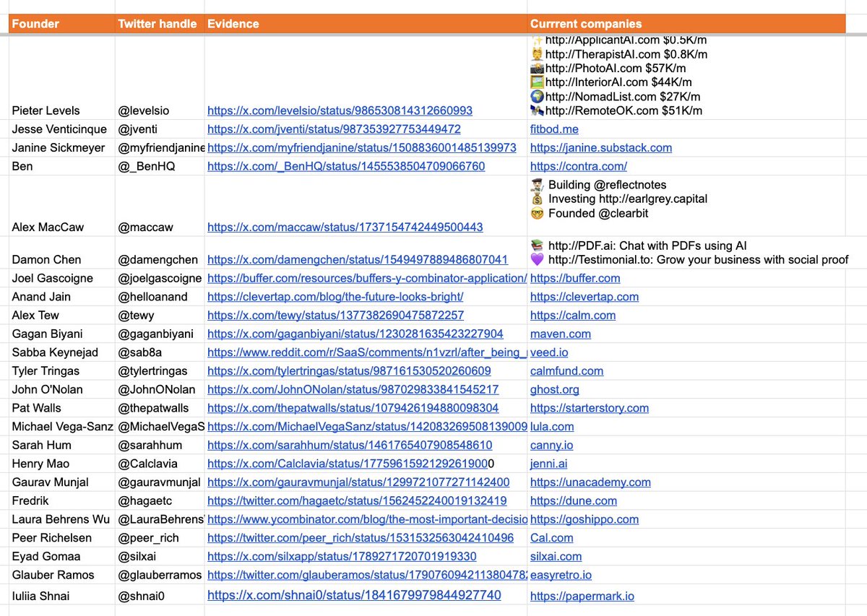Open the levelsio status evidence link
867x616 pixels.
click(340, 110)
